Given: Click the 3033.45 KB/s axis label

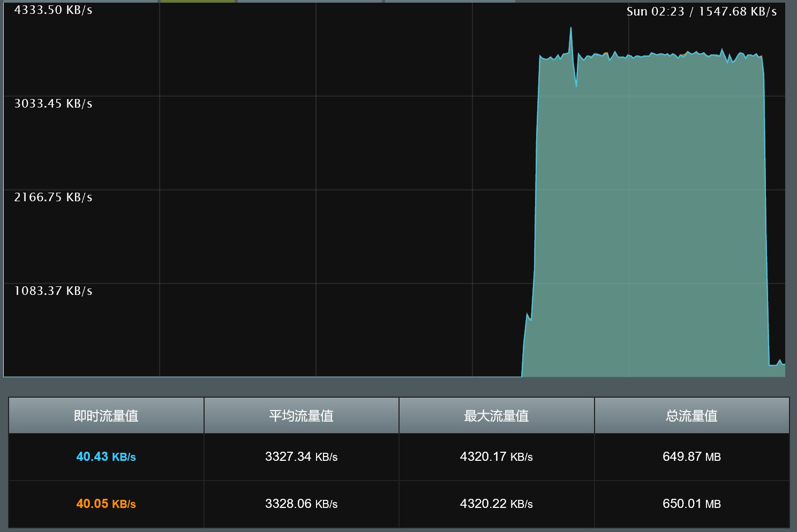Looking at the screenshot, I should [53, 104].
